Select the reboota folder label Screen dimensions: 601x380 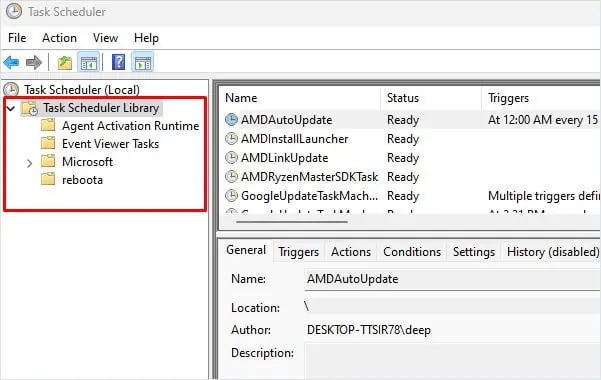click(x=82, y=180)
